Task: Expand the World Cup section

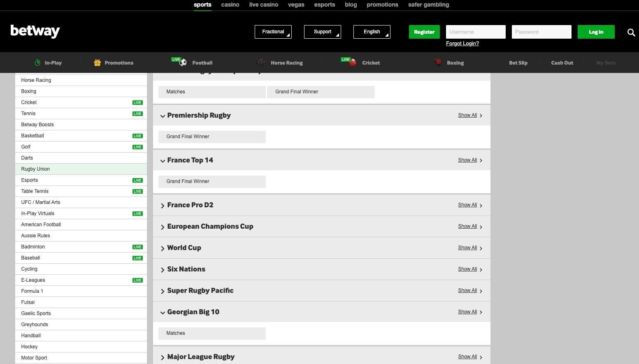Action: coord(163,248)
